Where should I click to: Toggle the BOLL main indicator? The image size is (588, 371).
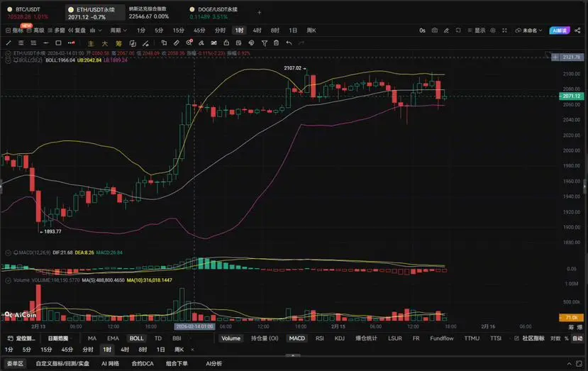136,338
